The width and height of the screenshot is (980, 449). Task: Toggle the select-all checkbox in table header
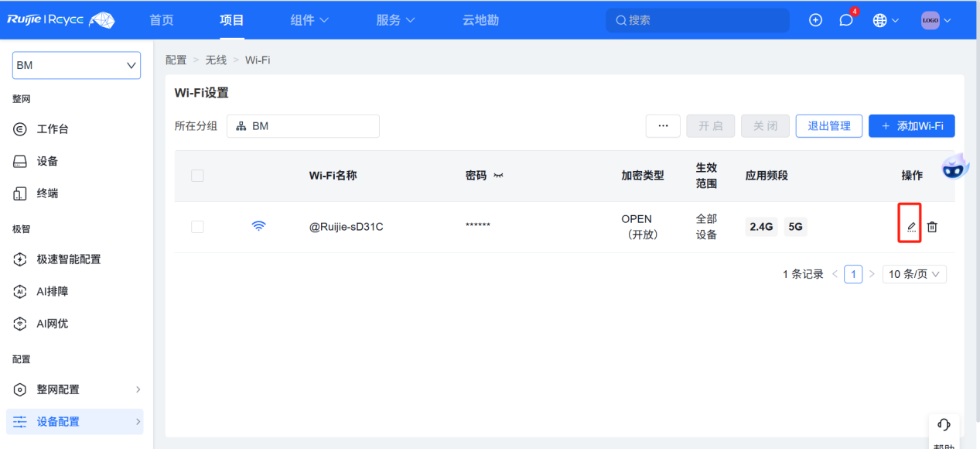pyautogui.click(x=197, y=176)
